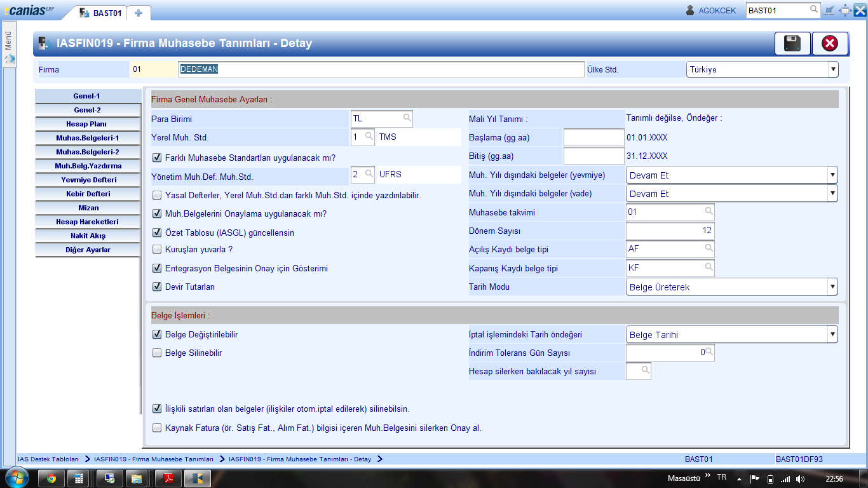
Task: Open the Ülke Std. Türkiye dropdown
Action: click(762, 69)
